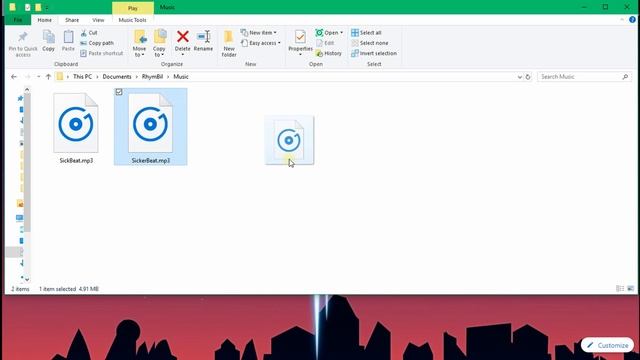640x360 pixels.
Task: Switch to details view
Action: coord(620,289)
